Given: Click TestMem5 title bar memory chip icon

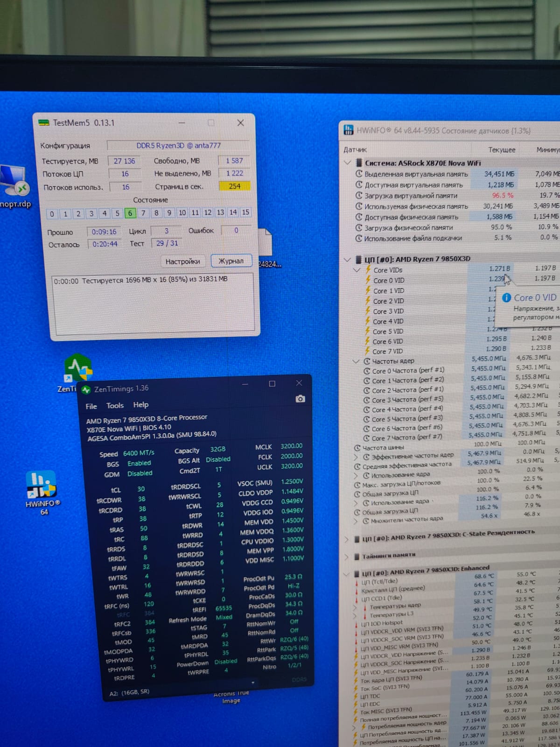Looking at the screenshot, I should [x=44, y=123].
